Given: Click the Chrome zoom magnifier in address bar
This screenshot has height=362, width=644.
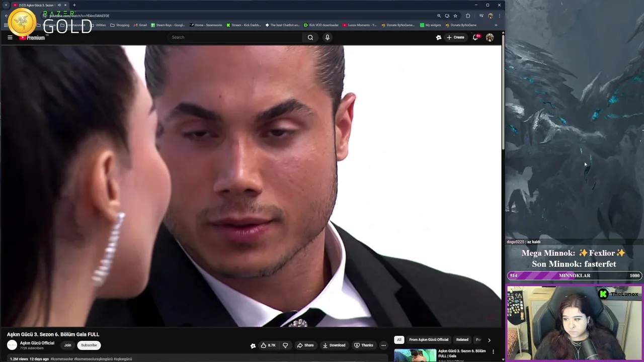Looking at the screenshot, I should (x=439, y=16).
